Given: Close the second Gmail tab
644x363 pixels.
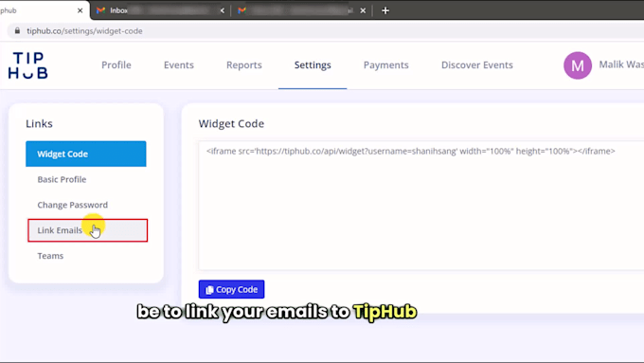Looking at the screenshot, I should tap(363, 10).
